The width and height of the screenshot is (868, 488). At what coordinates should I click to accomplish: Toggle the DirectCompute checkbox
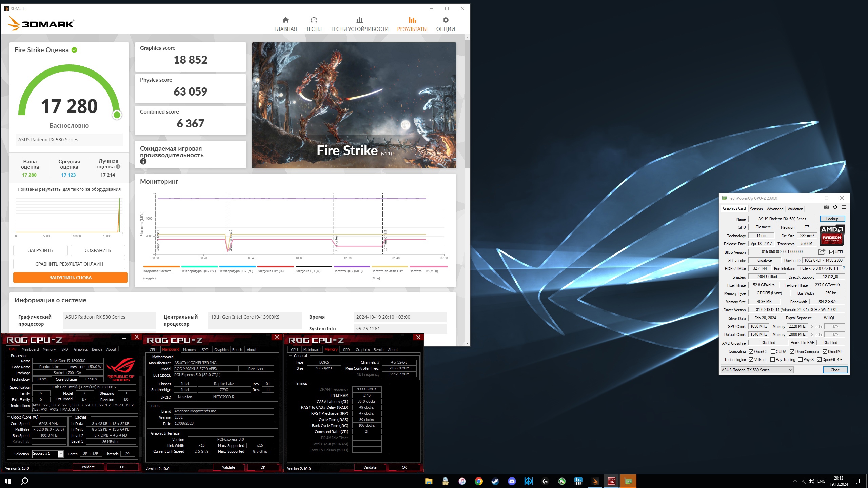click(792, 352)
